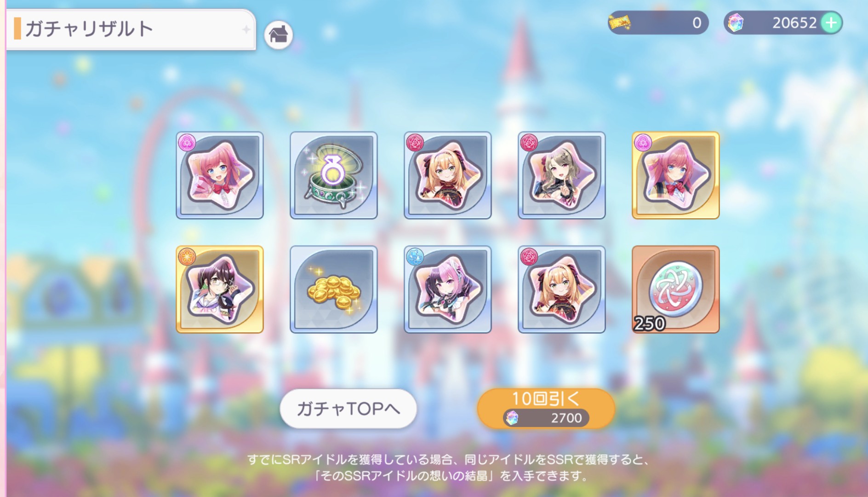Tap the purple clover attribute badge on first card
Screen dimensions: 868x497
point(187,143)
